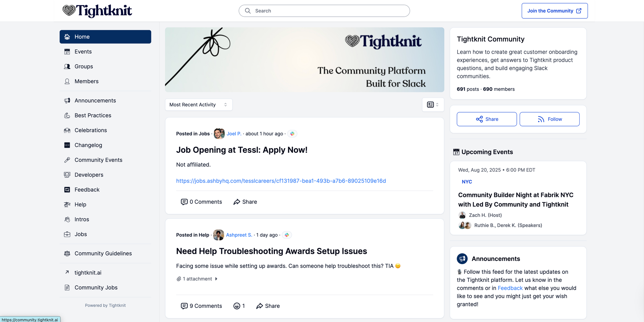
Task: Click the '691 posts · 690 members' stats
Action: coord(486,89)
